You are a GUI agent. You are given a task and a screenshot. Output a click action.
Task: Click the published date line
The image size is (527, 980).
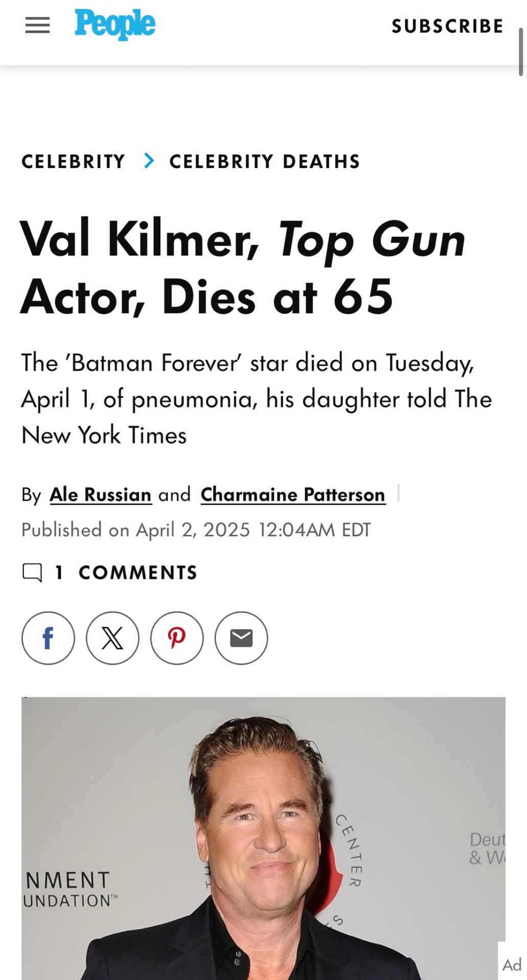pos(196,530)
